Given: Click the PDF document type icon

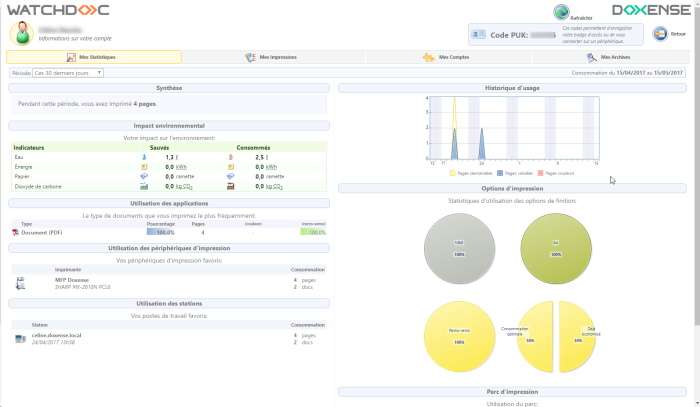Looking at the screenshot, I should pyautogui.click(x=15, y=232).
